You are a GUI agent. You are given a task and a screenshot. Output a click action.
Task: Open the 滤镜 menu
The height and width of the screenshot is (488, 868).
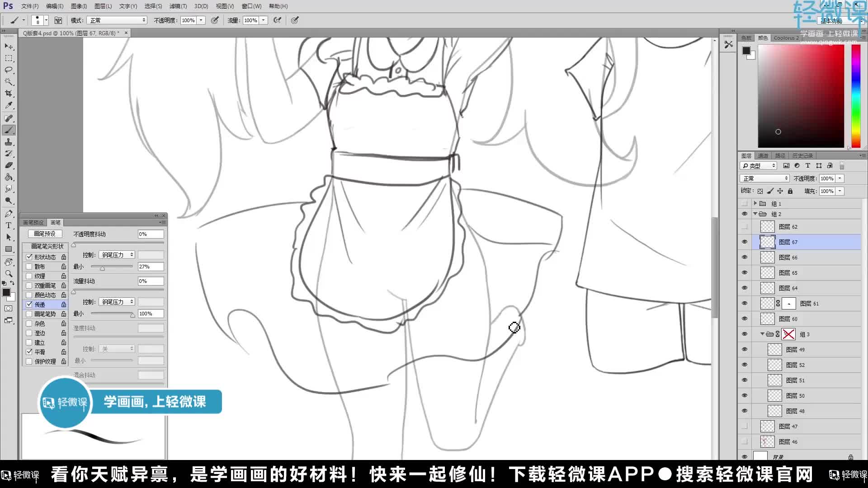click(x=178, y=6)
